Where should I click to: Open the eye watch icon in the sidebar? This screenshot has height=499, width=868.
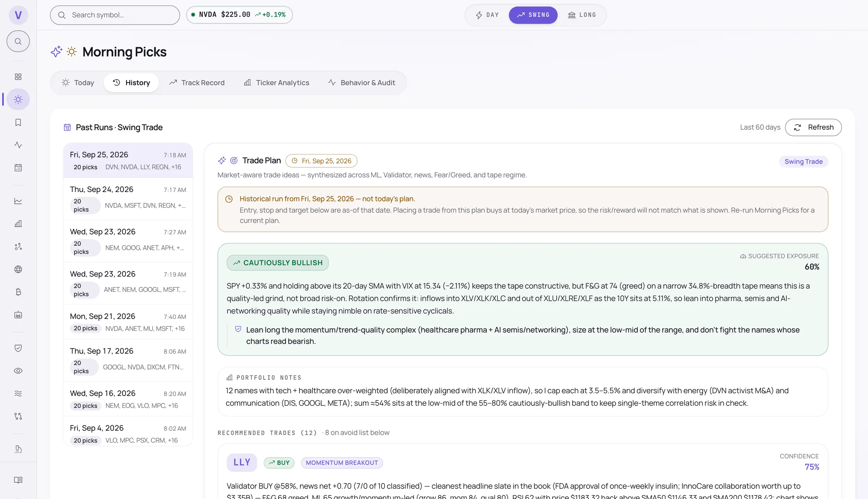coord(18,371)
